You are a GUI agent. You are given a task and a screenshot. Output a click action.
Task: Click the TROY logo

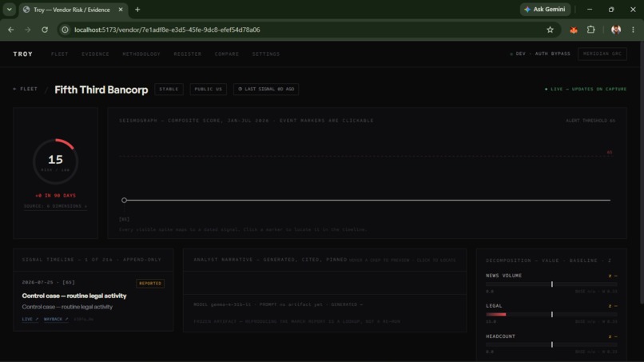tap(23, 54)
